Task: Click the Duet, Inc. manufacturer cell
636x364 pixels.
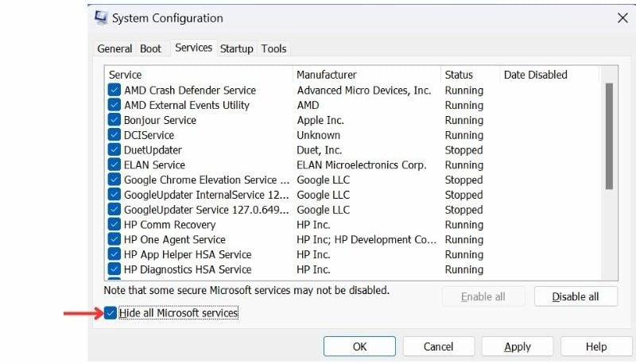Action: [x=320, y=150]
